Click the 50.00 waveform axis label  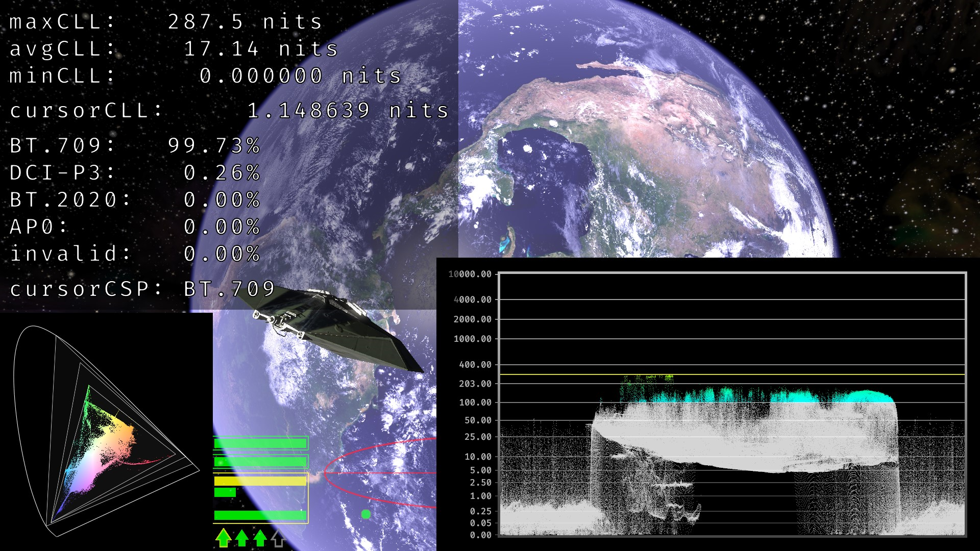[x=478, y=420]
